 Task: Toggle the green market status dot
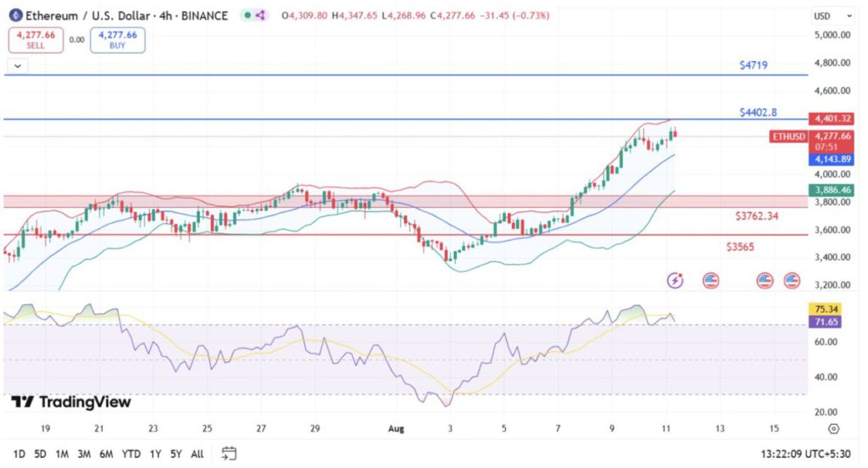pyautogui.click(x=246, y=15)
